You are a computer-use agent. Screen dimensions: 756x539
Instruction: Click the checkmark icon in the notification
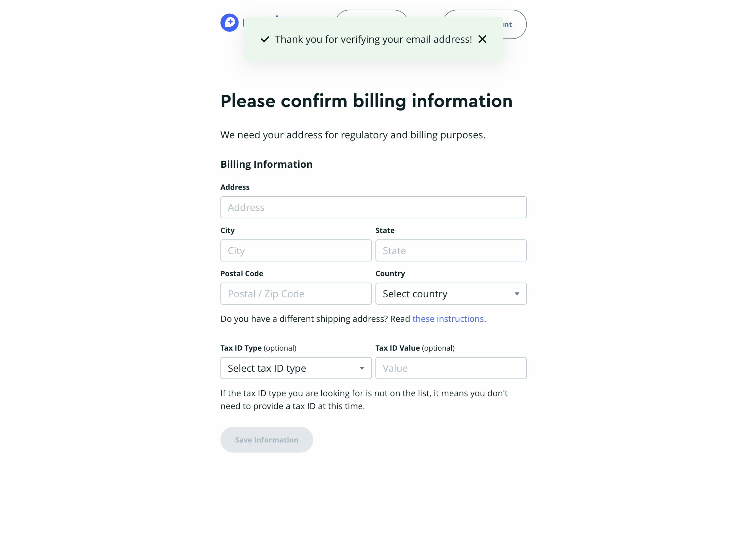click(x=265, y=39)
